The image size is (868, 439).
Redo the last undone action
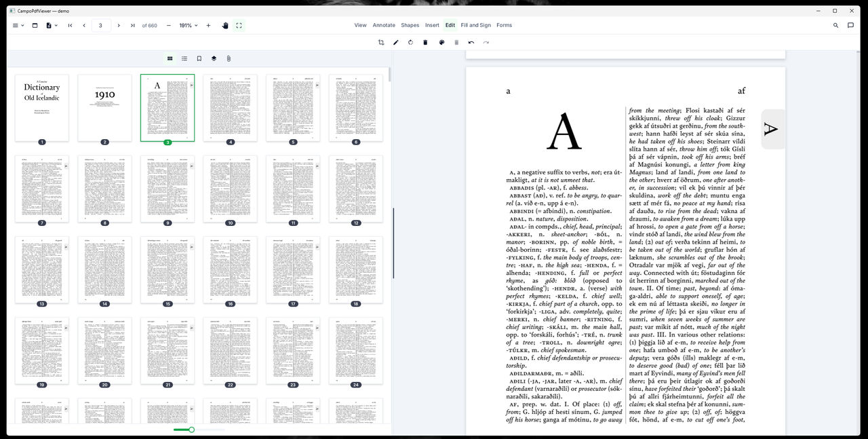[486, 42]
